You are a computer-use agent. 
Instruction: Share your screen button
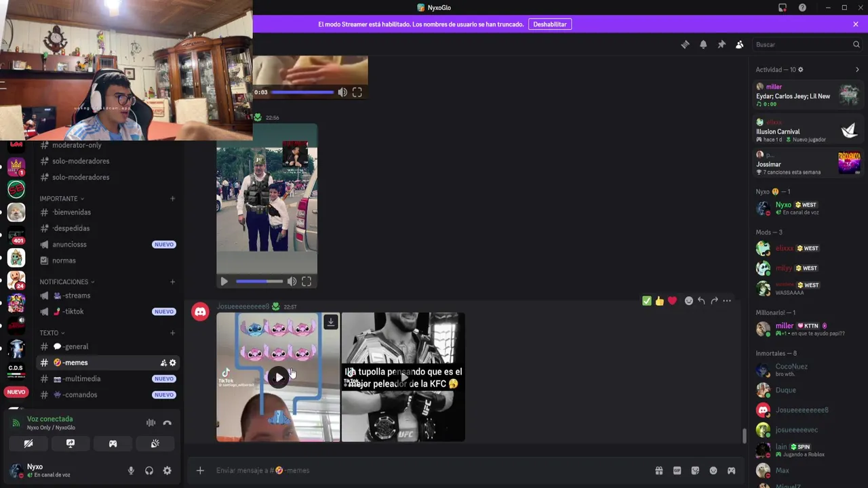click(x=71, y=444)
